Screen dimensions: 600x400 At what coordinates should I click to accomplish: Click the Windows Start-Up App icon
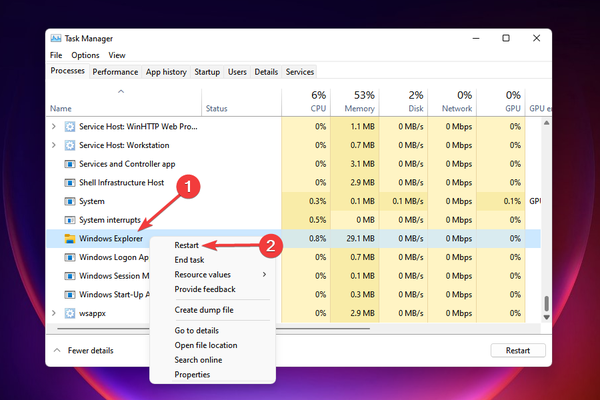(x=70, y=295)
